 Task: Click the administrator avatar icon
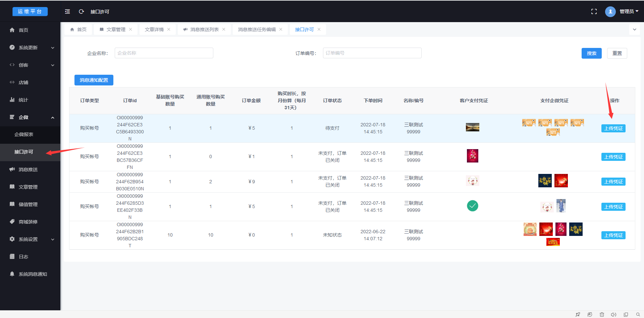click(x=610, y=11)
